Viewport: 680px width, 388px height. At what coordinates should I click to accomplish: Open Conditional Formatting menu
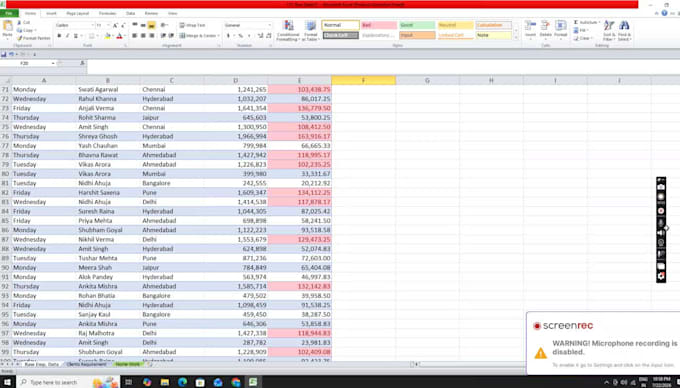pos(288,30)
